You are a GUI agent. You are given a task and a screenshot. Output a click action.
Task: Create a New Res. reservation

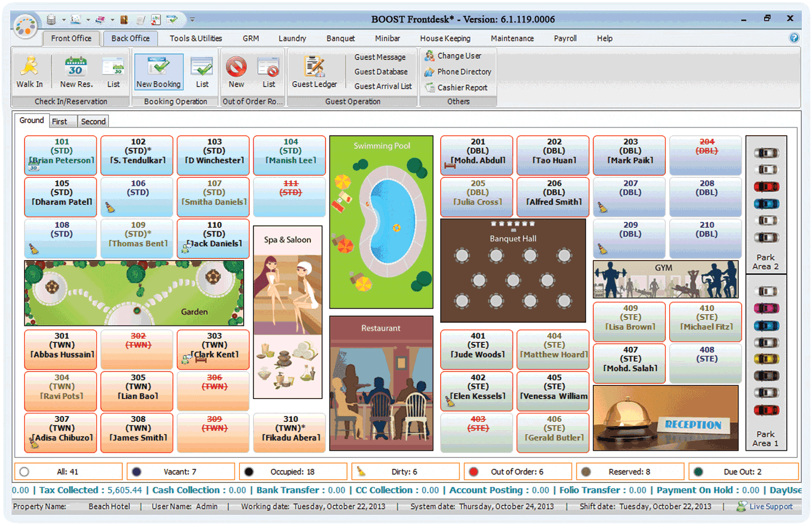pos(76,71)
